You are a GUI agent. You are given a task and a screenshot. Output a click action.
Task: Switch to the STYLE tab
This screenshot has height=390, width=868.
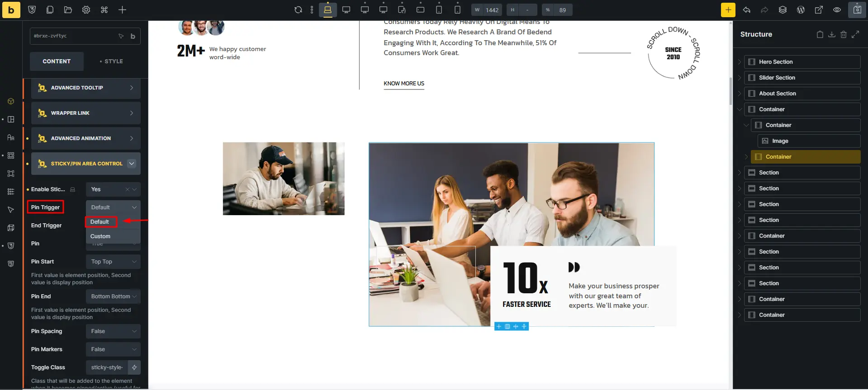(111, 61)
